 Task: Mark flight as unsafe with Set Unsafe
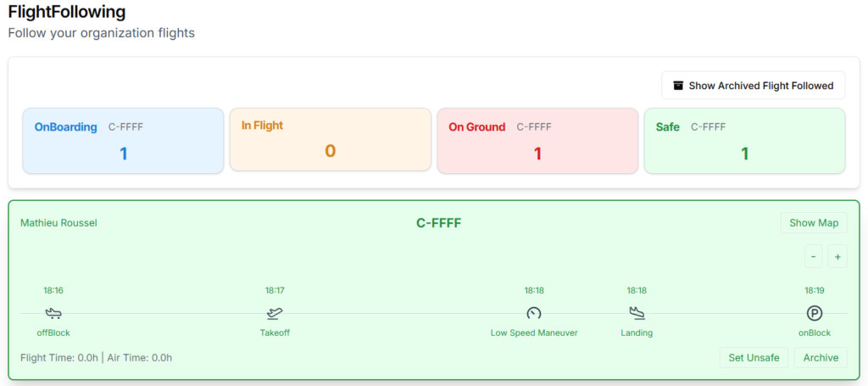(x=754, y=358)
